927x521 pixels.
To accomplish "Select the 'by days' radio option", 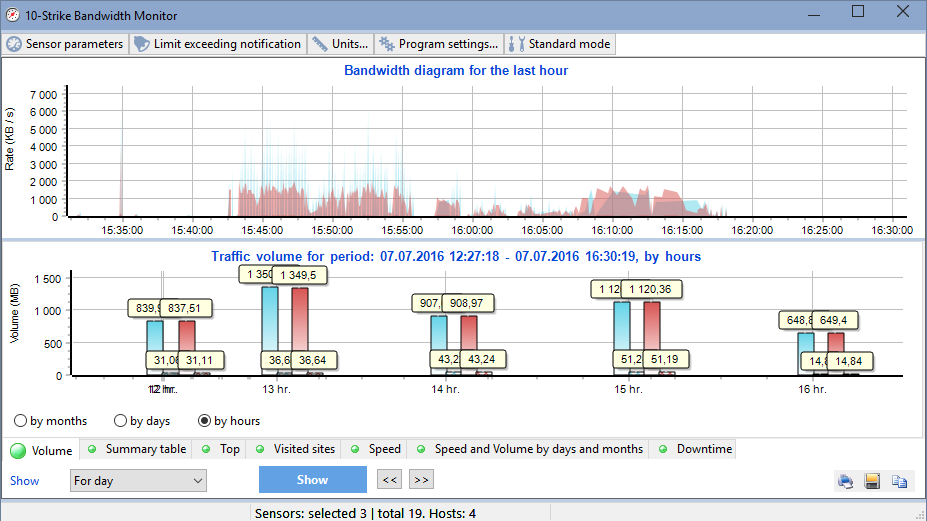I will coord(121,421).
